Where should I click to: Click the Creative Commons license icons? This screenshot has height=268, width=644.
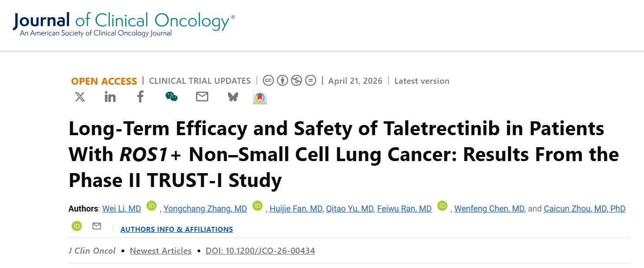(290, 81)
